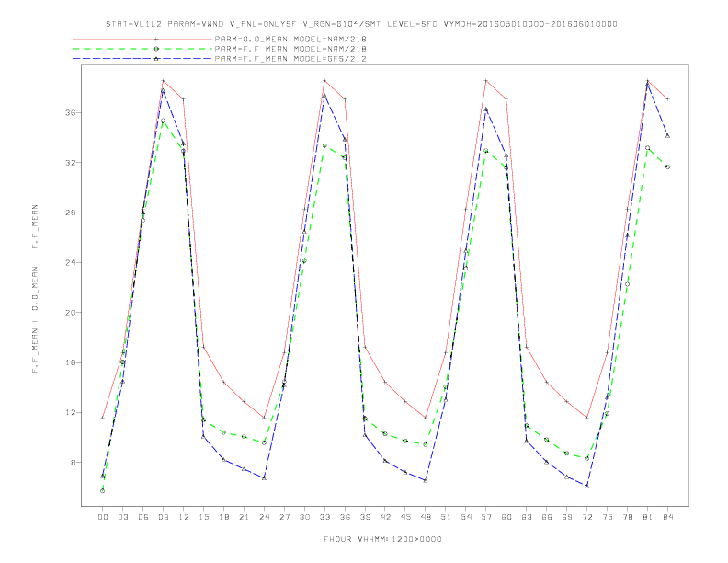Click green circle data point at hour 33
Screen dimensions: 728x563
tap(324, 146)
